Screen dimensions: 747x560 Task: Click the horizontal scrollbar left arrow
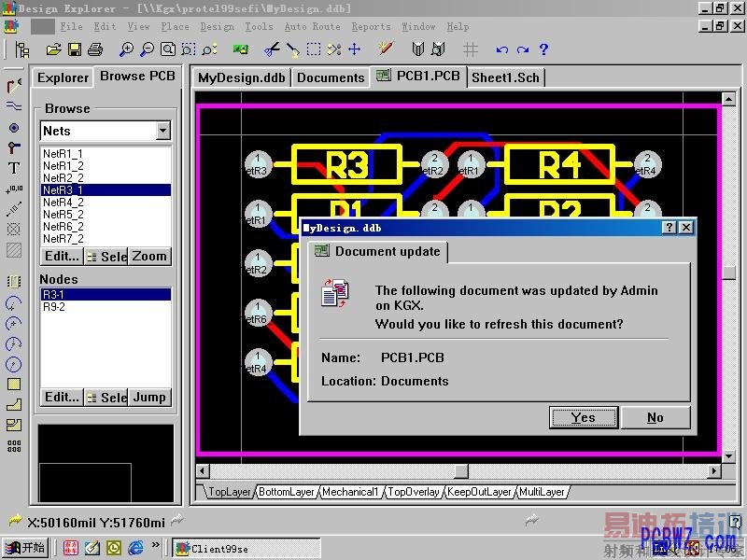tap(202, 471)
